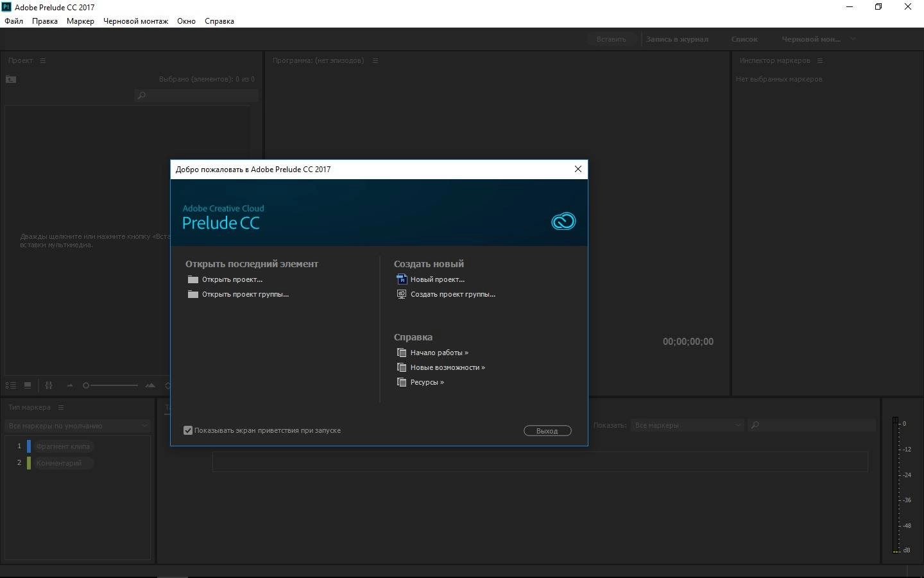Expand the Все маркеры по умолчанию dropdown

[x=77, y=426]
